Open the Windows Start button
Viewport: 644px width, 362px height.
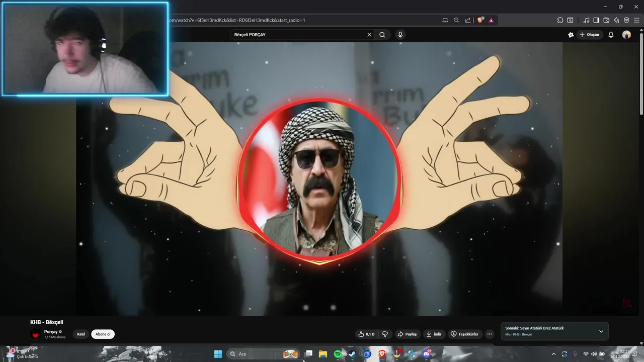coord(218,354)
